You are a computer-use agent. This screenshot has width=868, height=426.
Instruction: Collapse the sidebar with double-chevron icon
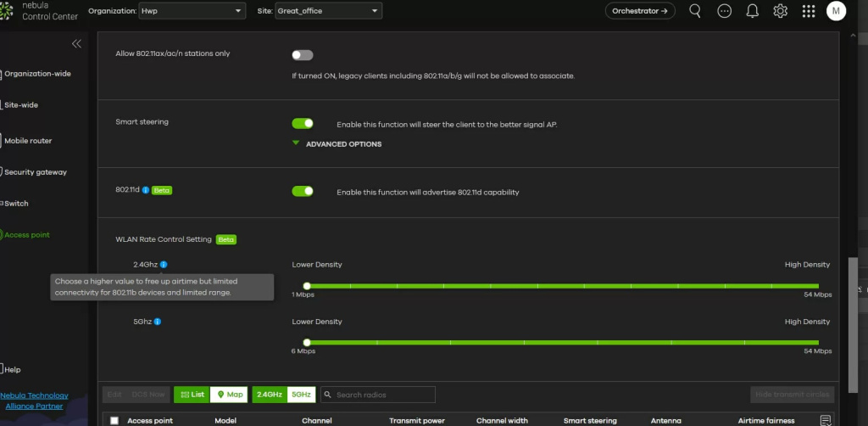tap(76, 43)
